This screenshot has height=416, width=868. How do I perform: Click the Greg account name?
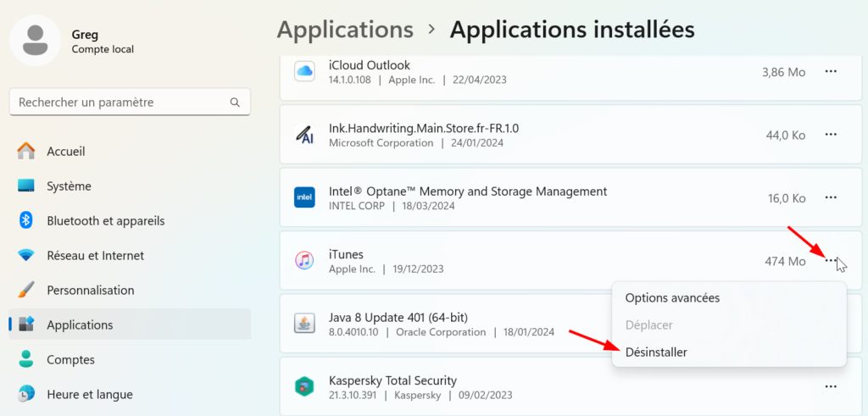(85, 34)
